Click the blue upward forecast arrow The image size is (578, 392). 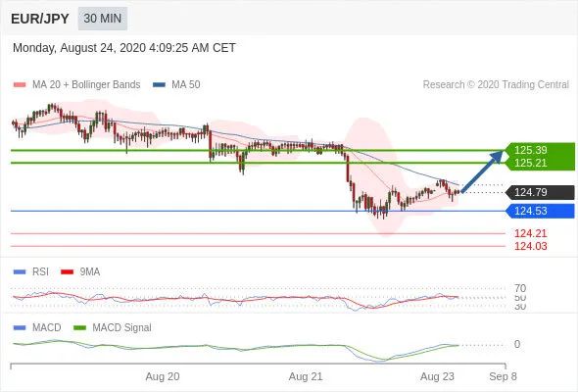(x=482, y=171)
